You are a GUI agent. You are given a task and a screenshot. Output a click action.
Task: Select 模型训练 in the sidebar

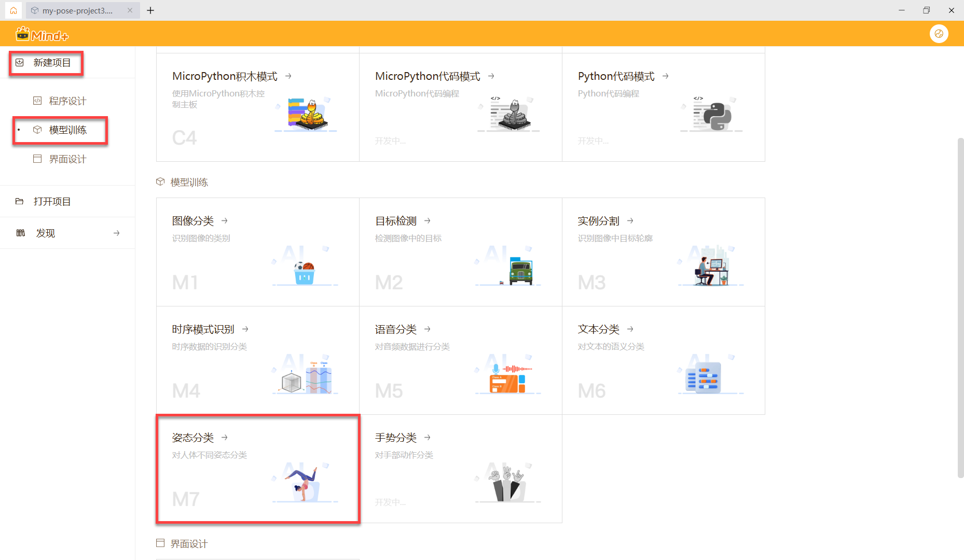click(67, 130)
